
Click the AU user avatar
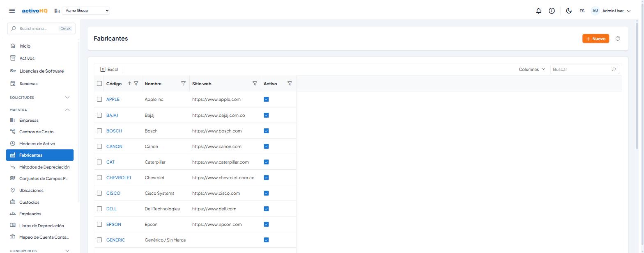(x=595, y=11)
